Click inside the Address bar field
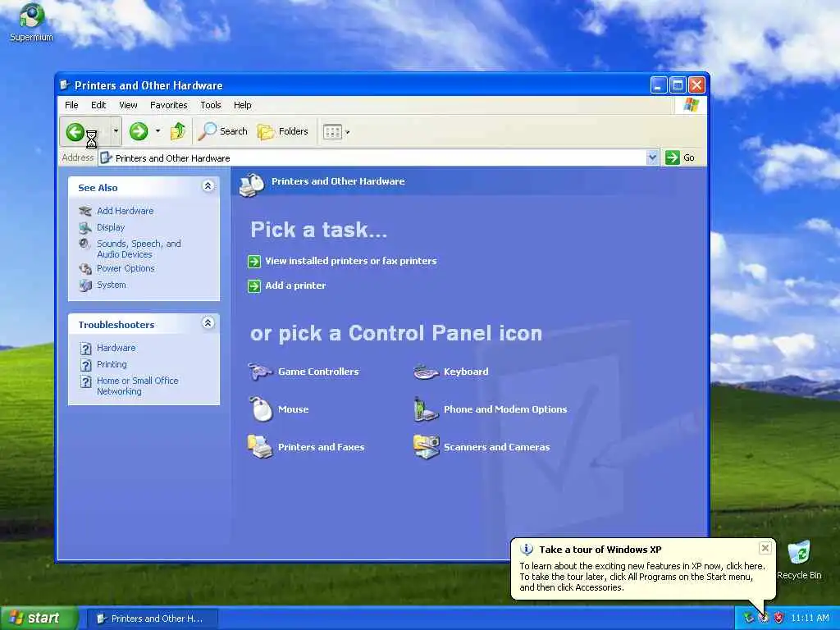Screen dimensions: 840x630 pyautogui.click(x=373, y=158)
